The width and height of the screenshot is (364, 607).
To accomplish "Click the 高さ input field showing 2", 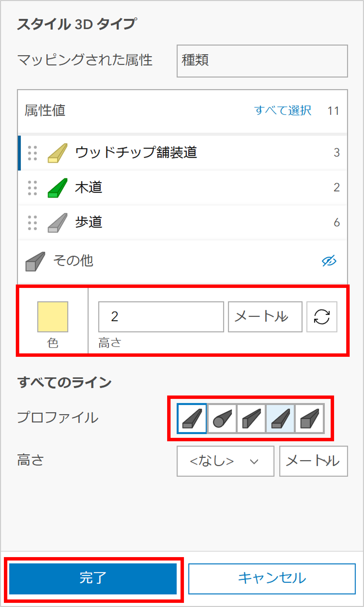I will 161,317.
